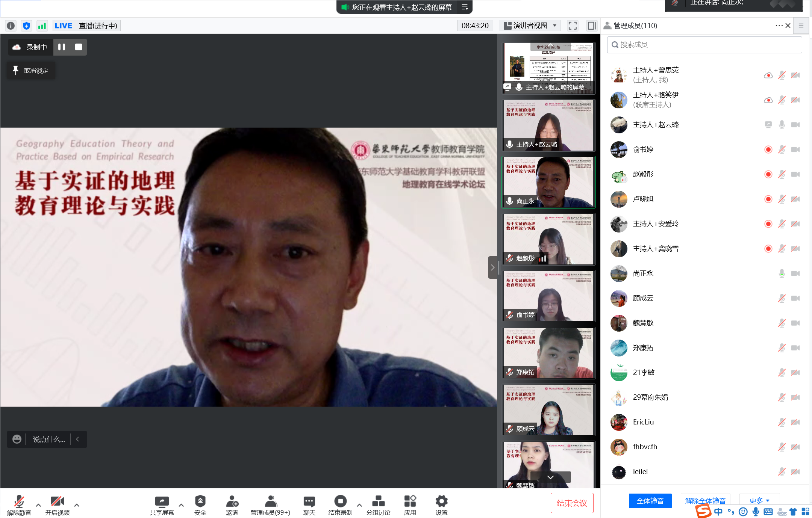Select member 29幕府朱娟 in list
This screenshot has width=812, height=518.
[705, 397]
